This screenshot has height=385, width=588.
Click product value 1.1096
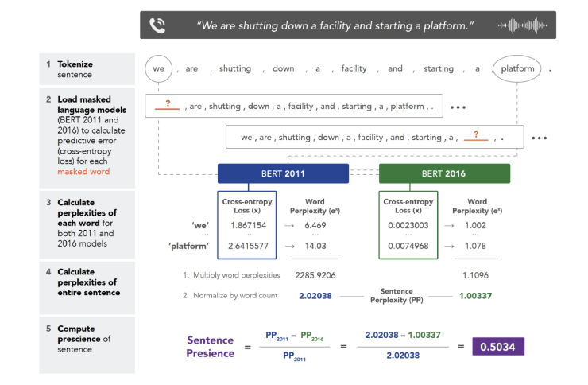[x=475, y=275]
